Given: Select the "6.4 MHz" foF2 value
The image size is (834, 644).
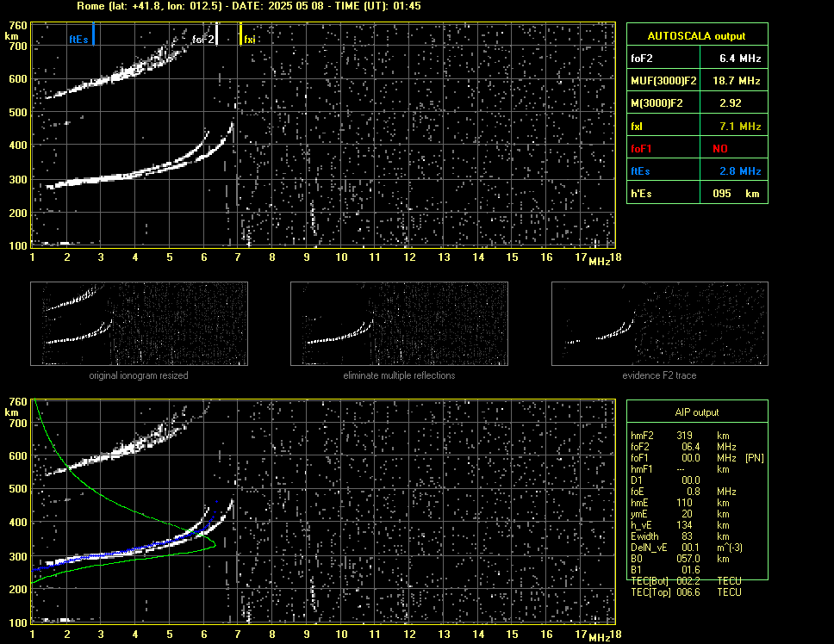Looking at the screenshot, I should (740, 59).
